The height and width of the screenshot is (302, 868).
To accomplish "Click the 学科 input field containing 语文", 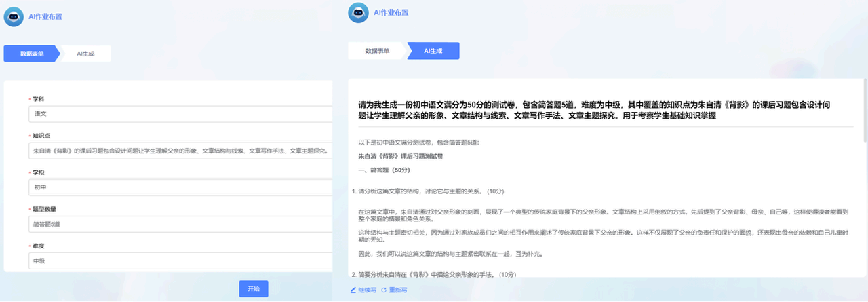I will 180,114.
